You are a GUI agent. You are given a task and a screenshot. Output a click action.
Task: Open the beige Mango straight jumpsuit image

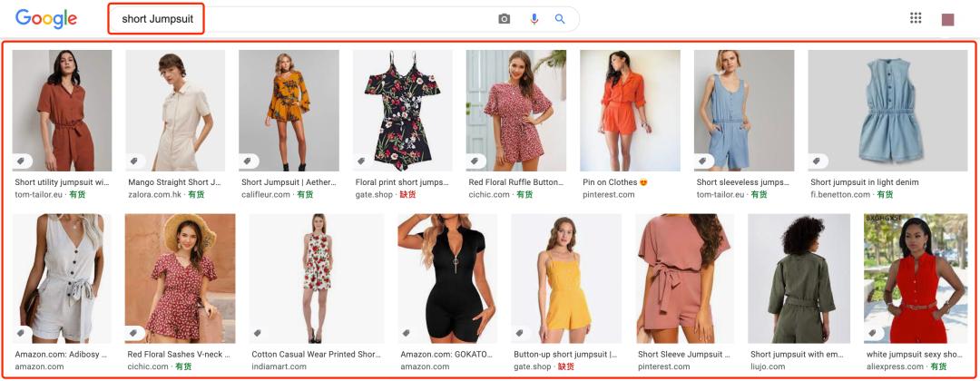[x=176, y=111]
